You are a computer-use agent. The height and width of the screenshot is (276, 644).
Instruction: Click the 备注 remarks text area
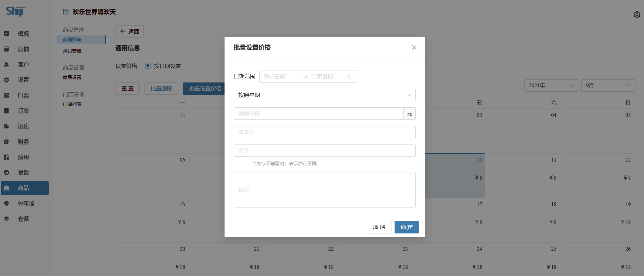(324, 190)
